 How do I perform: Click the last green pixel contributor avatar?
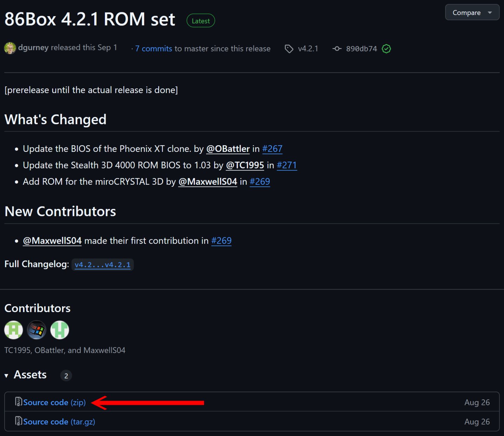[x=60, y=330]
